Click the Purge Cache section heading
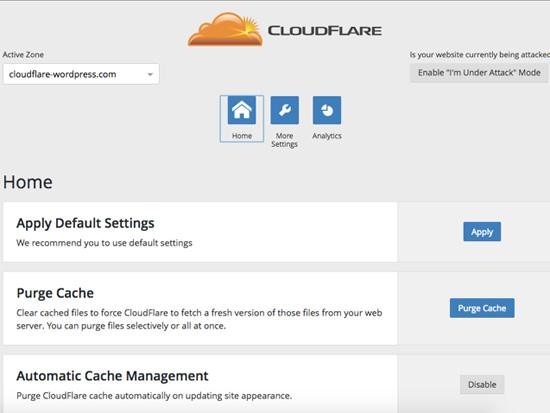Viewport: 550px width, 413px height. click(55, 293)
